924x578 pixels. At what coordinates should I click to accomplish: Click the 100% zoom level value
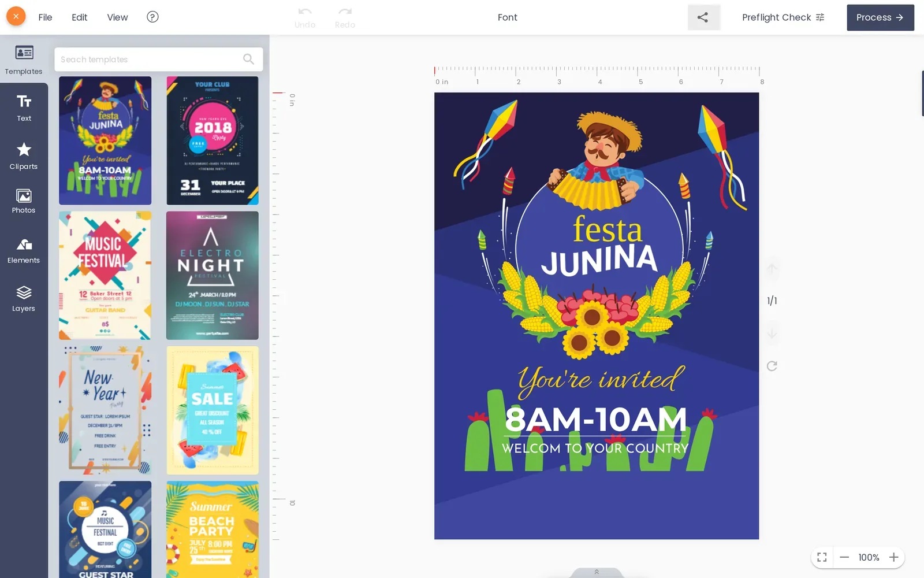[869, 557]
